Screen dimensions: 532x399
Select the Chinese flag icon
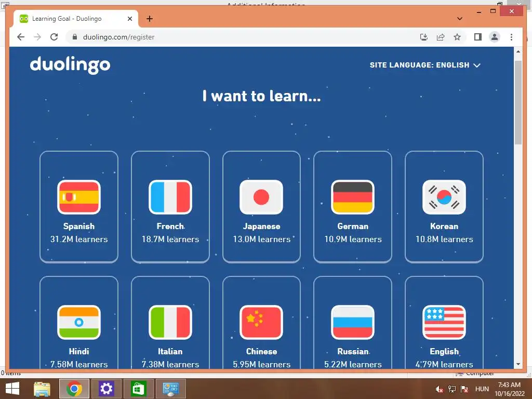[x=261, y=322]
